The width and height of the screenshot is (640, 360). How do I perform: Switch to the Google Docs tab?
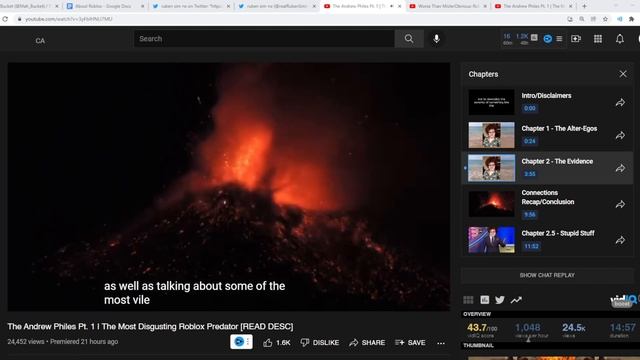coord(105,6)
